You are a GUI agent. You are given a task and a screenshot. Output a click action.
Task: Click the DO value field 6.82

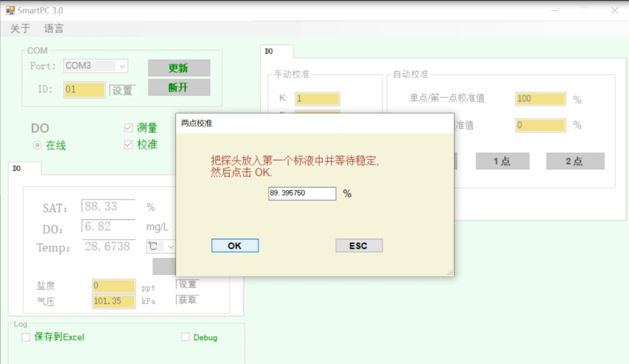(x=108, y=226)
